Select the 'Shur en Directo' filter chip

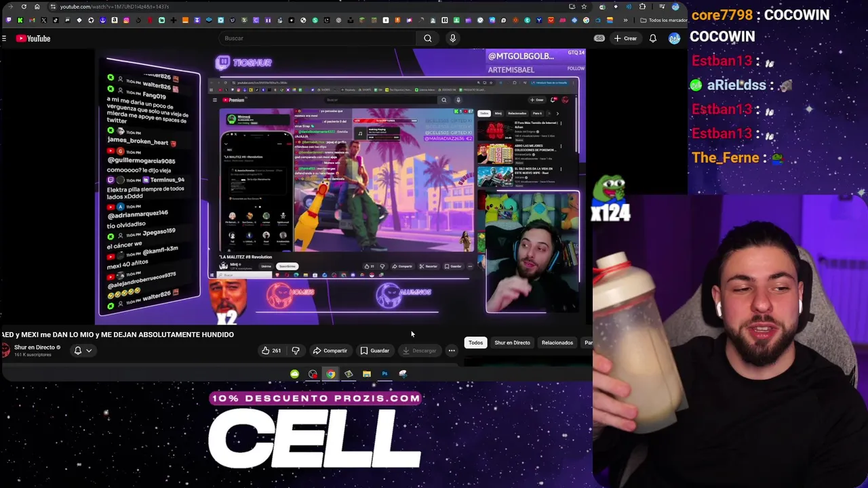pos(512,343)
